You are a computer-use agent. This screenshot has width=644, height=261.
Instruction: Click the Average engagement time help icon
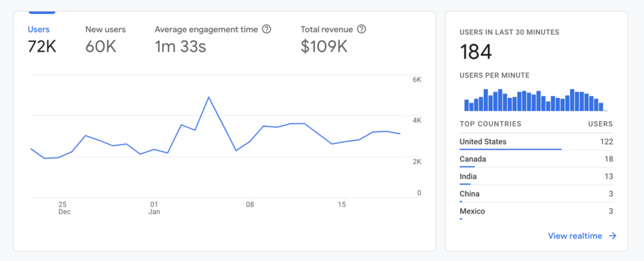(266, 29)
